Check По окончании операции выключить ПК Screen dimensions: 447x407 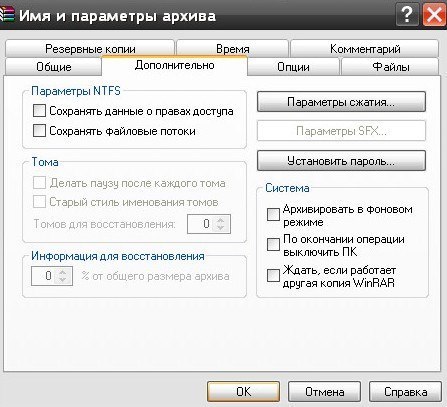(273, 244)
